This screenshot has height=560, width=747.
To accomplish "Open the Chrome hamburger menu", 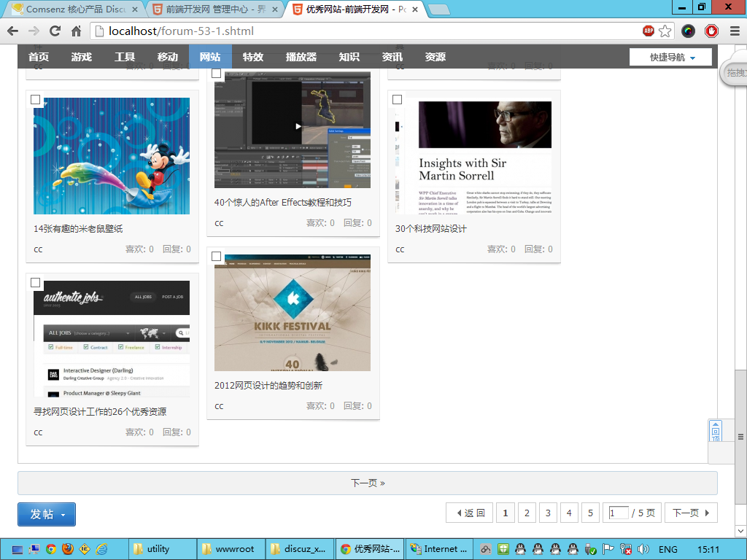I will [x=735, y=31].
